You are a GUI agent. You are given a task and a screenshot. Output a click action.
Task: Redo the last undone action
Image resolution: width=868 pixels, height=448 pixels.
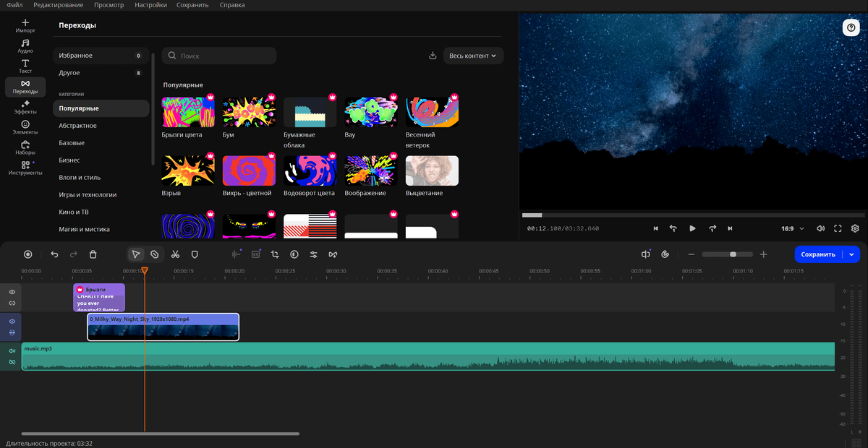[74, 254]
